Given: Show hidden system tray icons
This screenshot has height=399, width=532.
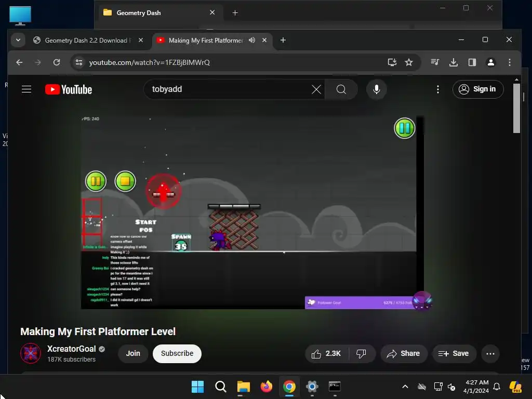Looking at the screenshot, I should (x=405, y=387).
